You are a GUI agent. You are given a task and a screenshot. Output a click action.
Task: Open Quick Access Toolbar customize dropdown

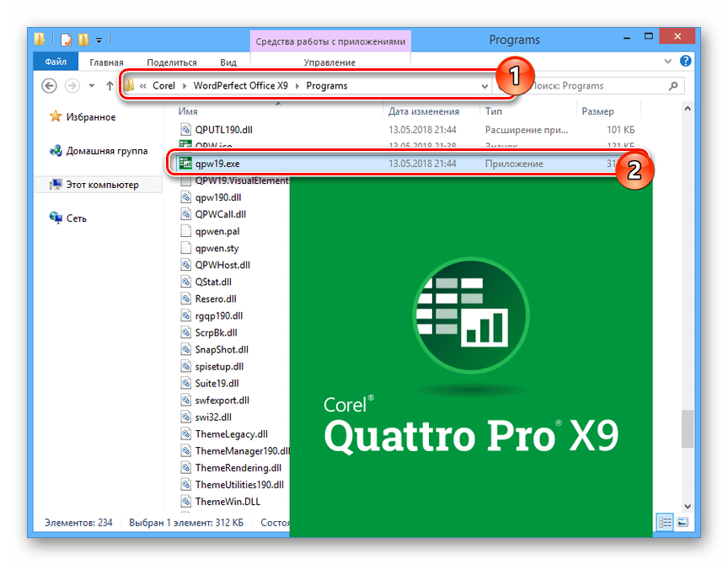tap(99, 40)
